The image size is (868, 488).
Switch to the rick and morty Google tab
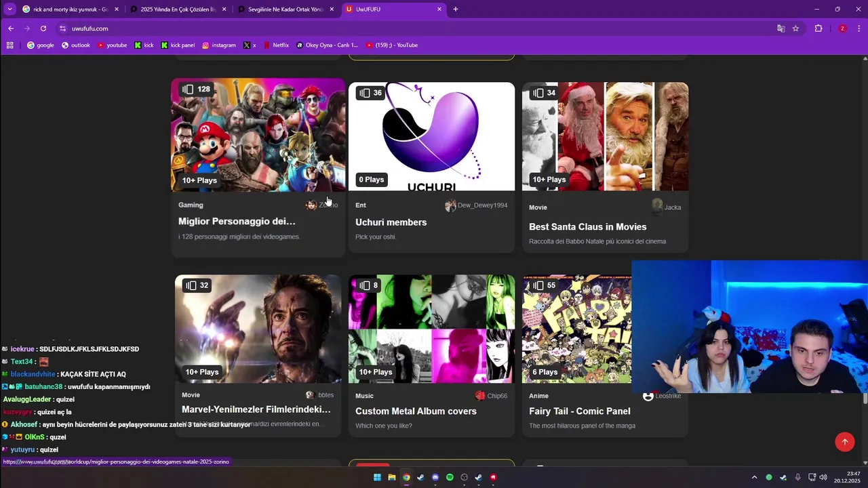(71, 9)
